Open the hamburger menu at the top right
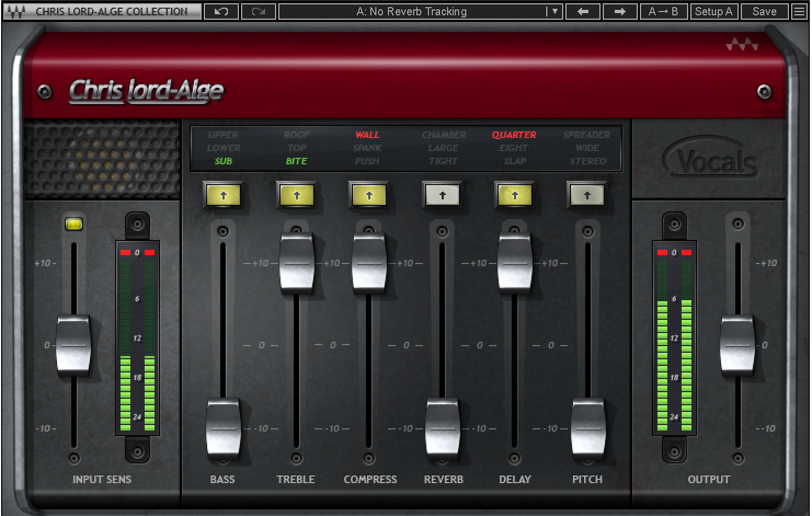Screen dimensions: 812x516 799,11
